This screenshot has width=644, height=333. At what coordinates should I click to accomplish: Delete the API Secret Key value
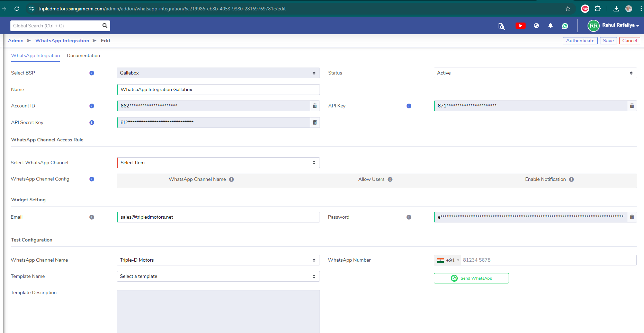pyautogui.click(x=315, y=123)
